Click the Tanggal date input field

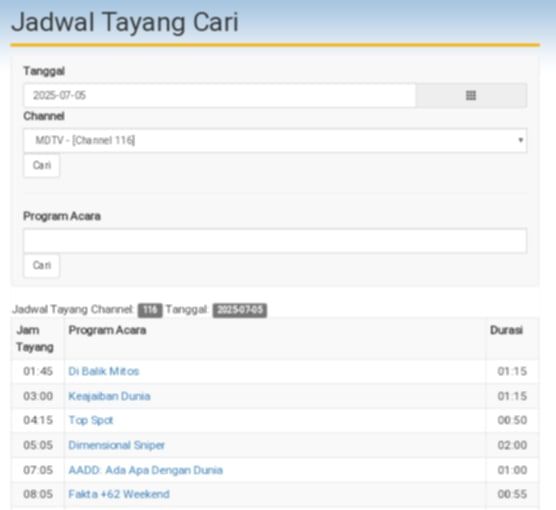click(219, 95)
